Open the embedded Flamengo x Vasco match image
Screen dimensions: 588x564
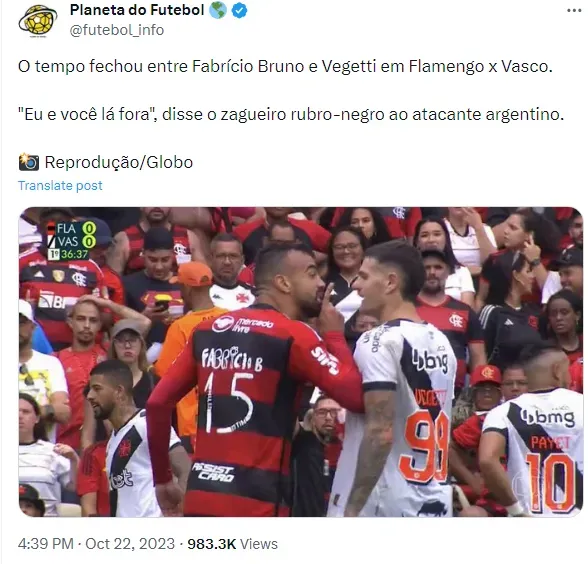[300, 362]
